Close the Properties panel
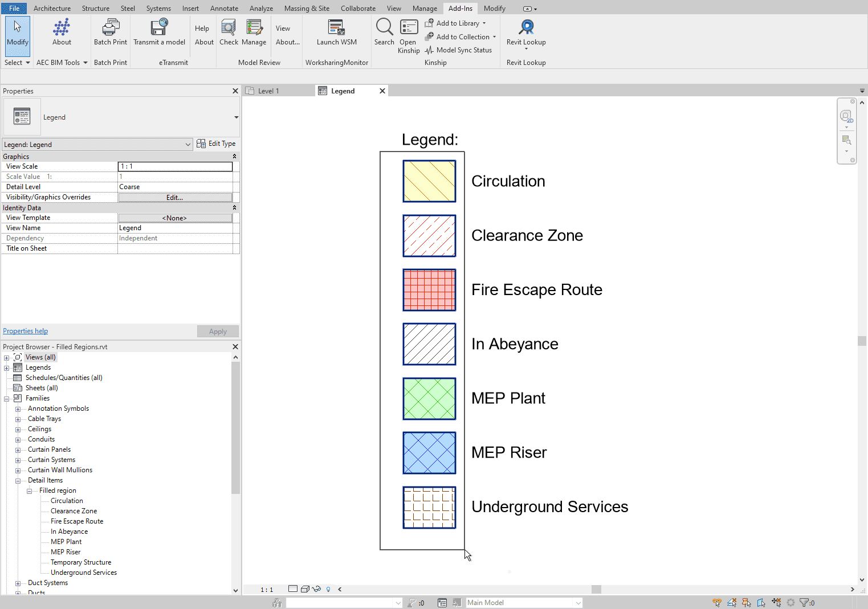 point(235,91)
